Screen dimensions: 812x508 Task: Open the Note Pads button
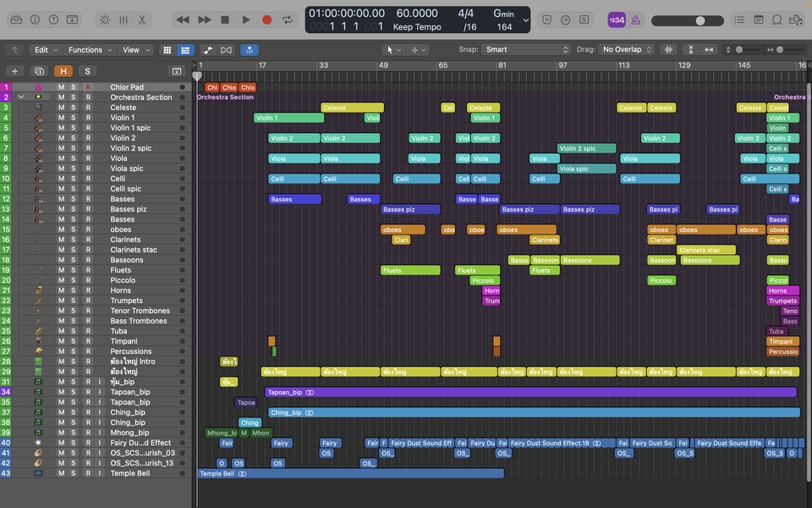[x=758, y=19]
